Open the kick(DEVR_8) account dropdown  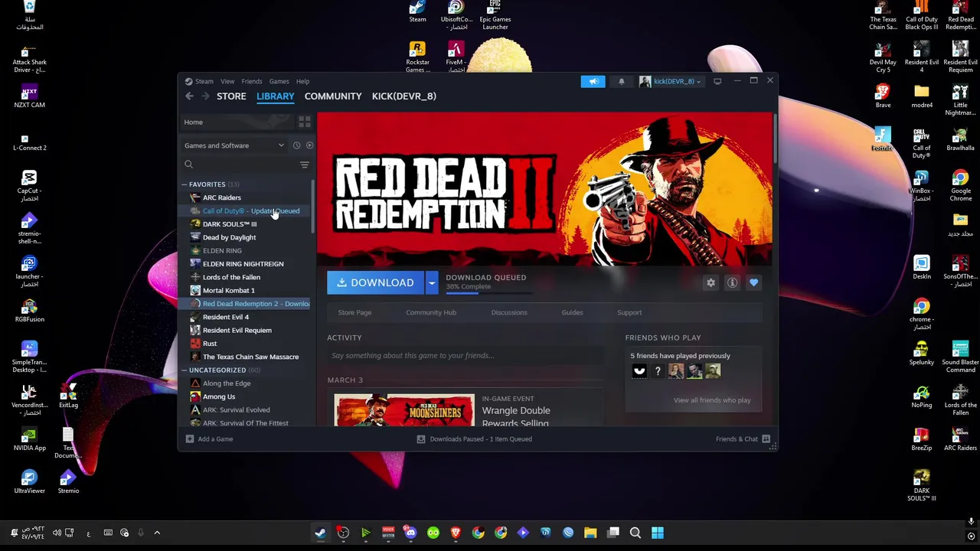coord(670,81)
